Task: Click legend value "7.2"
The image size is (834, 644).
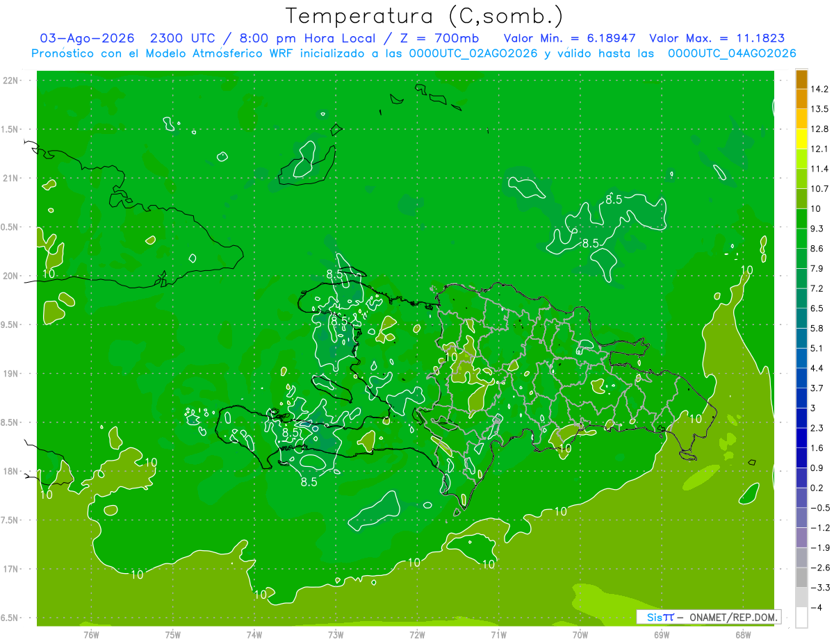Action: click(x=818, y=288)
